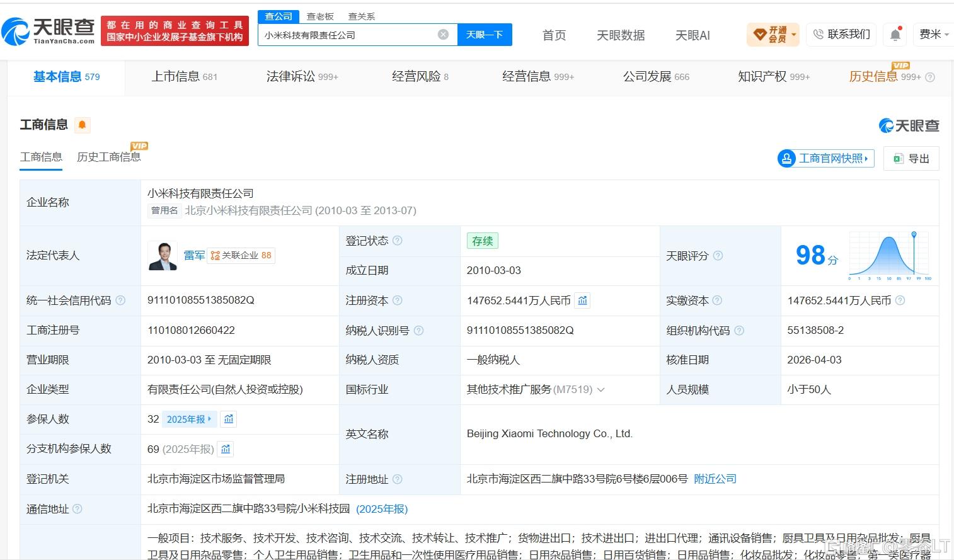Viewport: 954px width, 560px height.
Task: Go to 首页 home page
Action: tap(555, 35)
